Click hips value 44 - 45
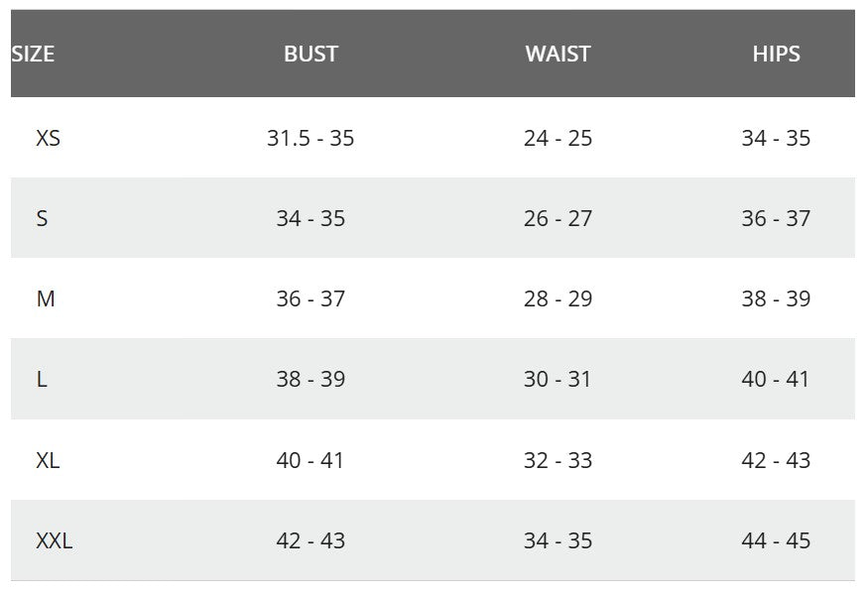868x592 pixels. tap(776, 541)
